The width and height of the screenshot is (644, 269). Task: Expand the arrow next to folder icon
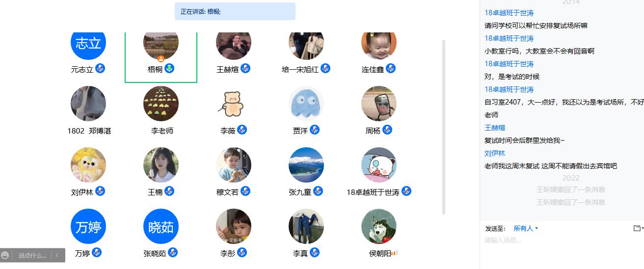[x=643, y=228]
